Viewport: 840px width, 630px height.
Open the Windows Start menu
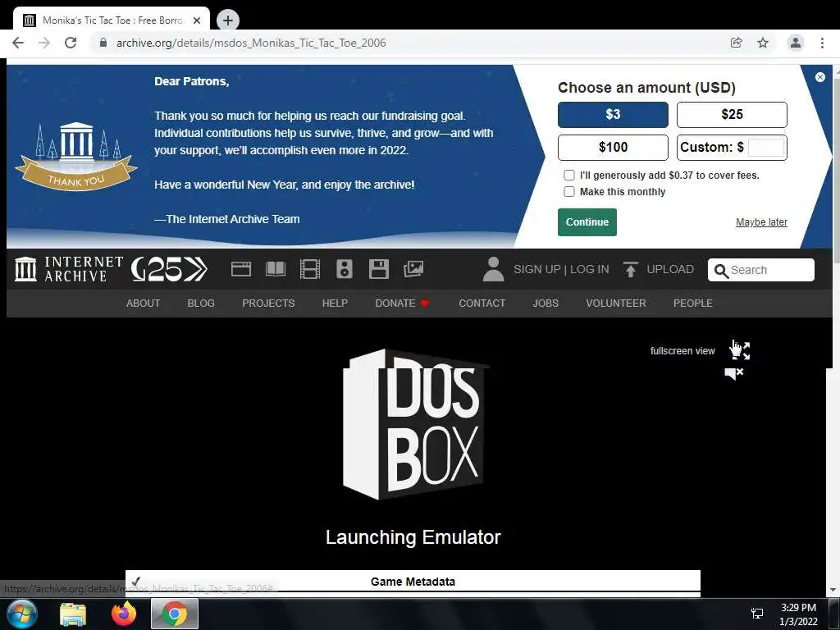pyautogui.click(x=22, y=614)
